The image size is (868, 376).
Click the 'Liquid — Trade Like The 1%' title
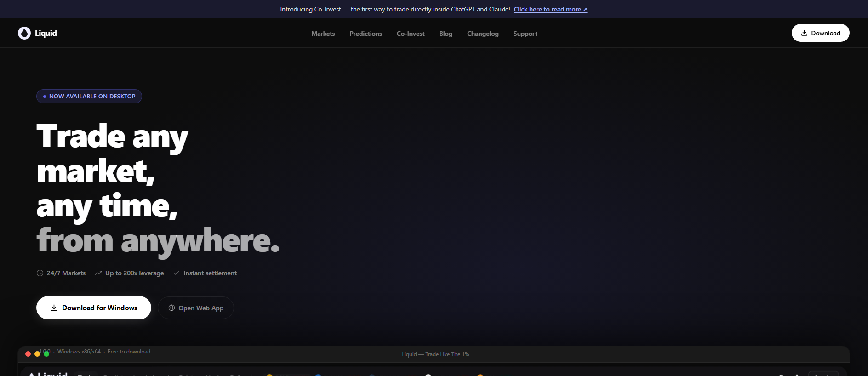[x=436, y=354]
